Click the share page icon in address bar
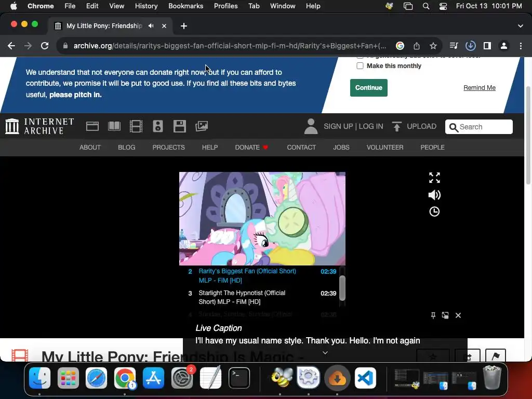 tap(417, 46)
